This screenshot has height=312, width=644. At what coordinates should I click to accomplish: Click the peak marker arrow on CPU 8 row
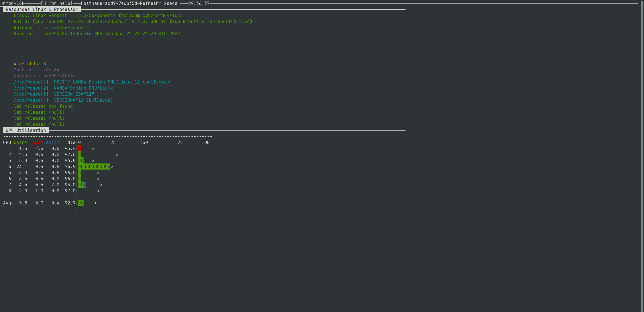tap(98, 191)
